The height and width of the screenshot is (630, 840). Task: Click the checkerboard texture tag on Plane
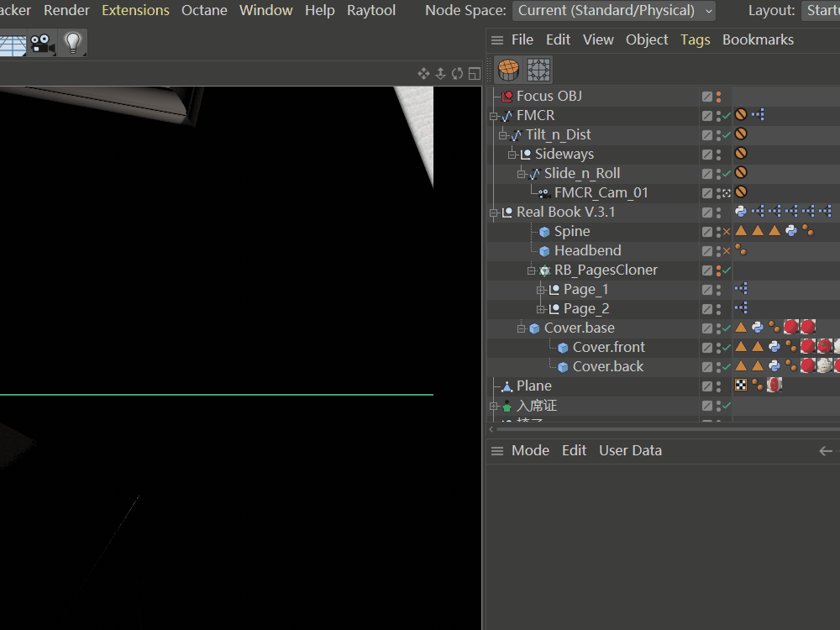click(x=741, y=386)
